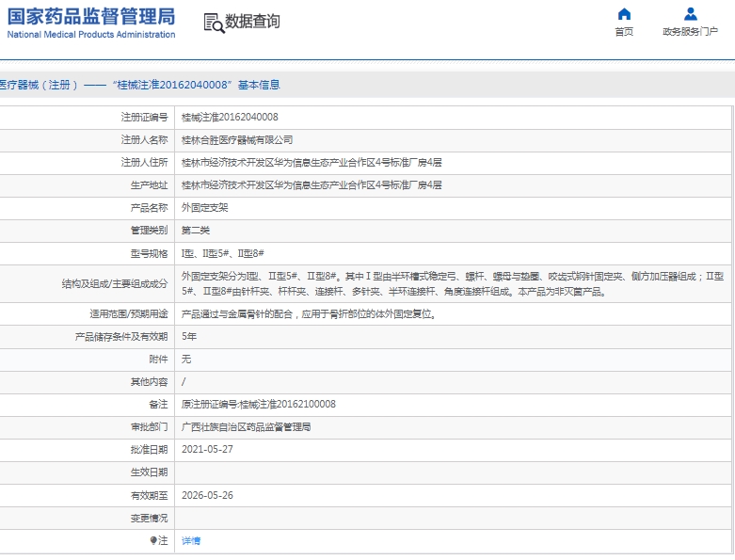Viewport: 735px width, 560px height.
Task: Click approval date 2021-05-27
Action: pos(207,449)
